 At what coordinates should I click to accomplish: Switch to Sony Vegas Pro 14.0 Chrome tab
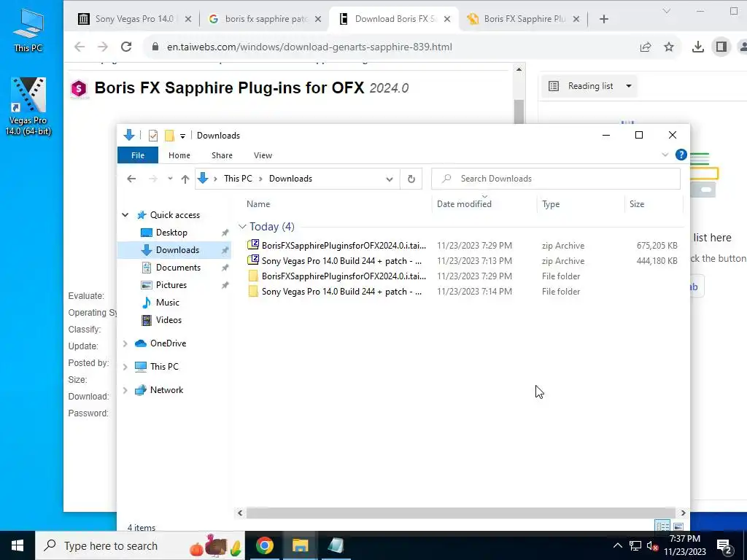coord(135,19)
